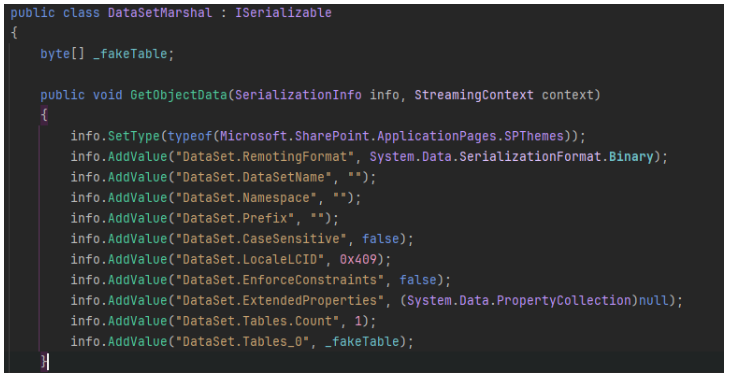Click SetType method call
Image resolution: width=734 pixels, height=377 pixels.
[x=134, y=136]
